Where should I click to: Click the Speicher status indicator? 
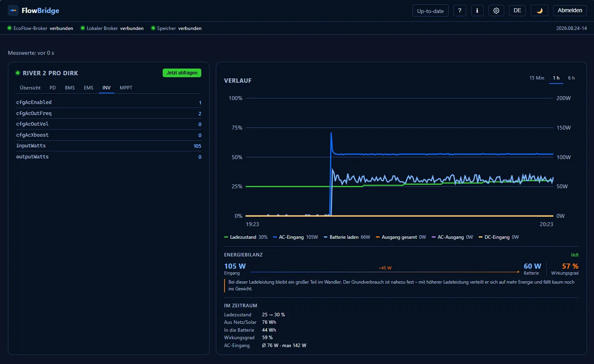tap(176, 28)
